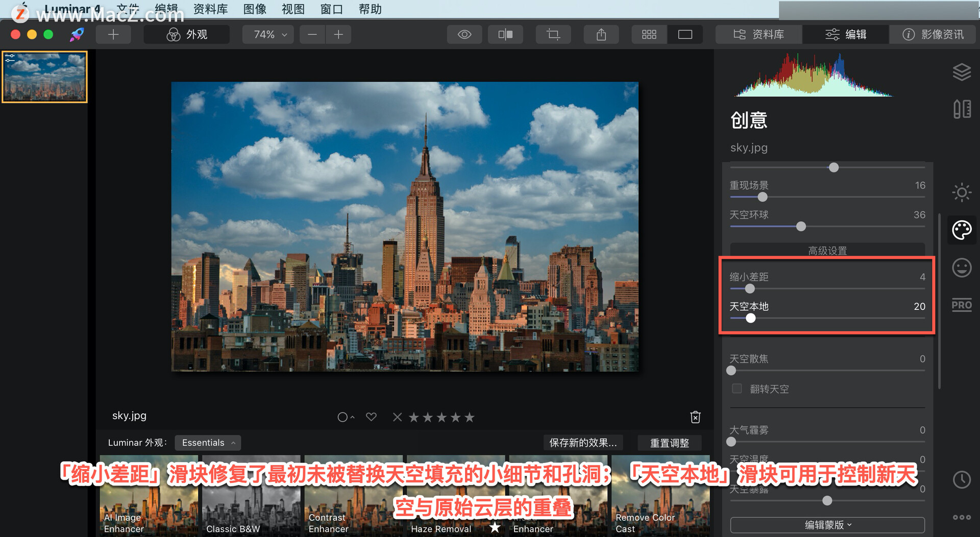
Task: Open the Canvas tools icon
Action: (962, 109)
